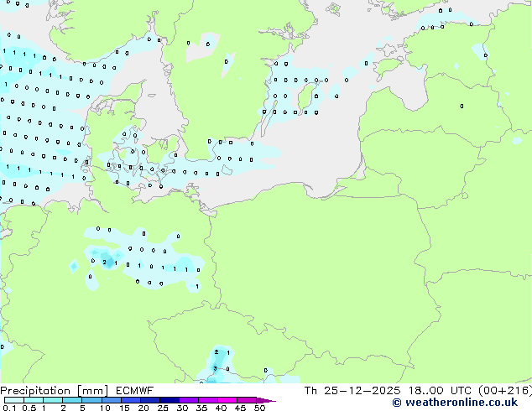
Task: Pick the 1–2 mm legend color swatch
Action: tap(53, 400)
